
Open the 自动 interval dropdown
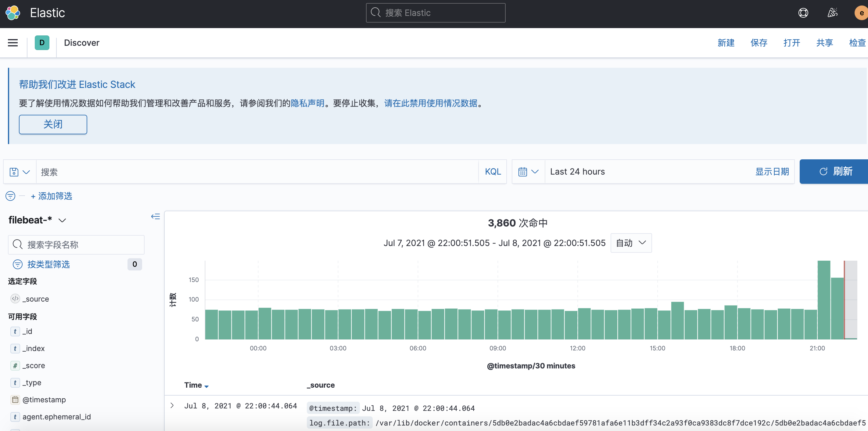[631, 243]
